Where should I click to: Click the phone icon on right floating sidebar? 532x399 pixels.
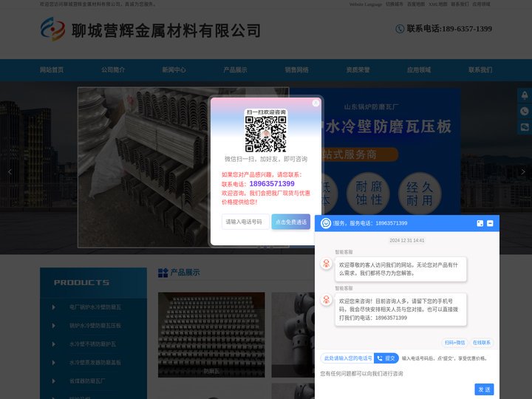click(x=525, y=112)
